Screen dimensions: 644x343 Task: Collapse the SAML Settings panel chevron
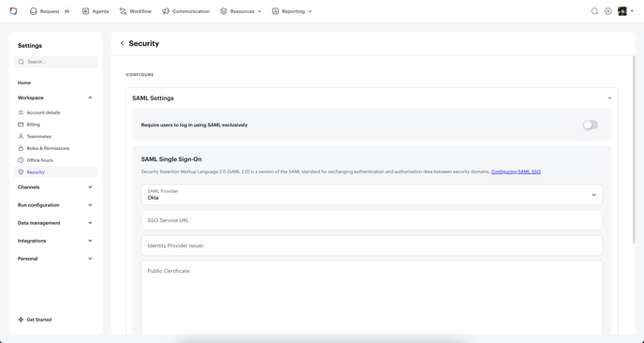609,97
